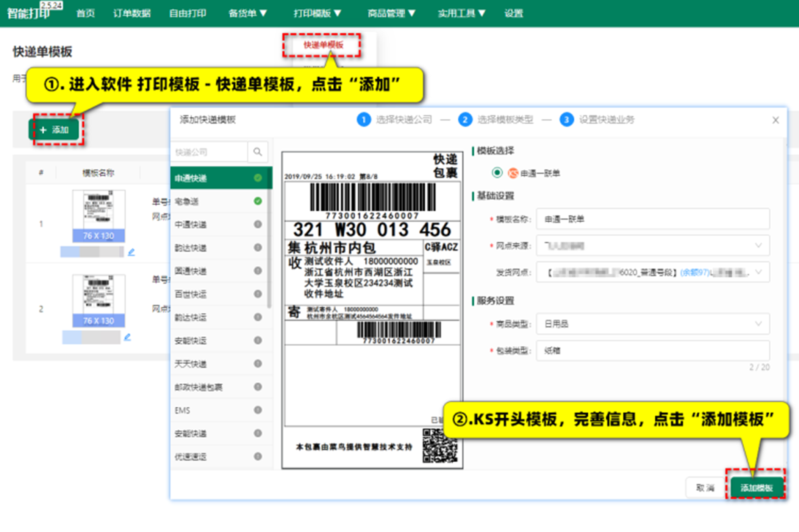Viewport: 799px width, 532px height.
Task: Open the 实用工具 menu
Action: click(461, 13)
